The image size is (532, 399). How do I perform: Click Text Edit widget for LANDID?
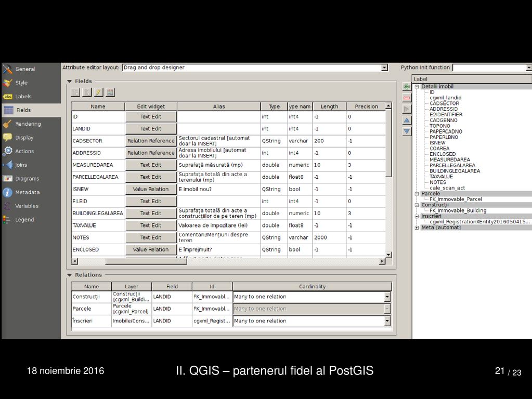pos(151,129)
